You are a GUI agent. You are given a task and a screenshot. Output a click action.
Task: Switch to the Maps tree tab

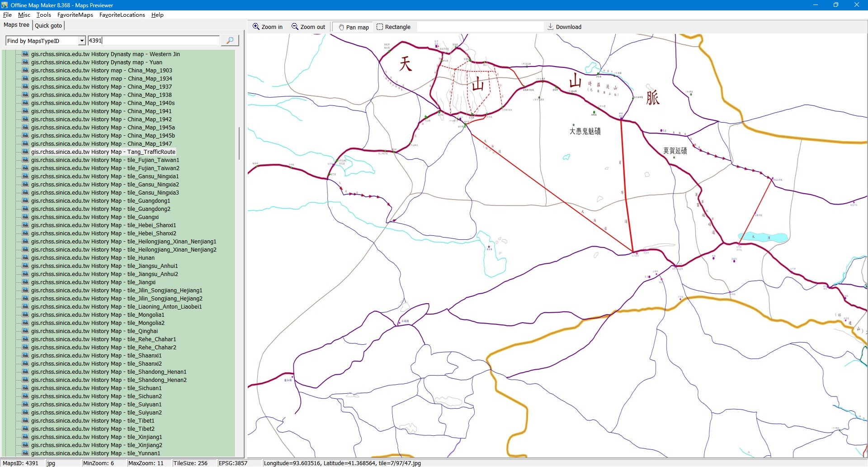click(x=16, y=25)
